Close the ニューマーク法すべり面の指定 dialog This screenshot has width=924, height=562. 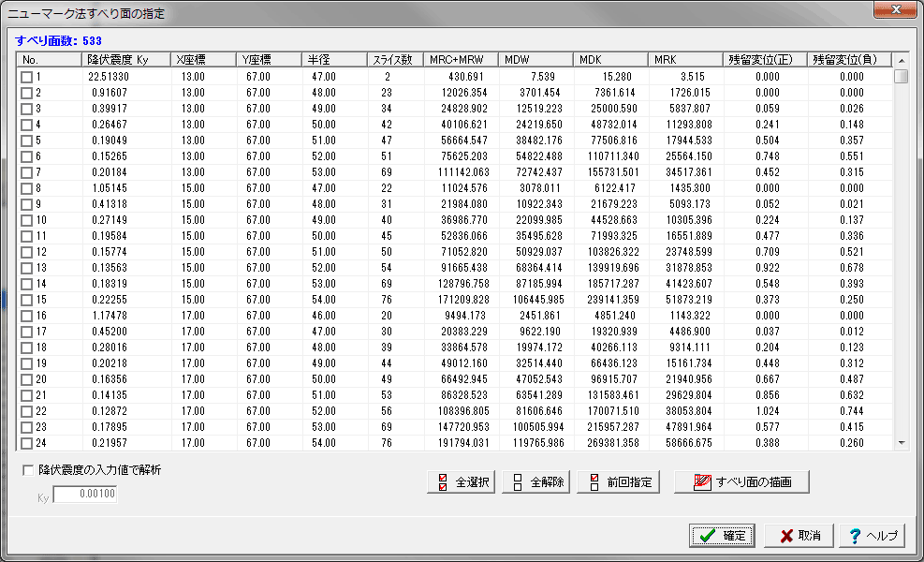[895, 9]
